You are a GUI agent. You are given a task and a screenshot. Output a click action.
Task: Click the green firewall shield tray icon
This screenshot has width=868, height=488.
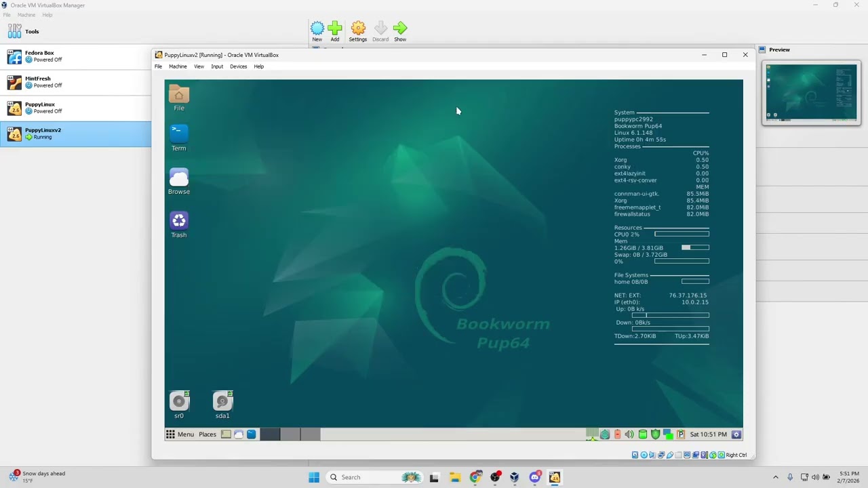click(x=655, y=434)
